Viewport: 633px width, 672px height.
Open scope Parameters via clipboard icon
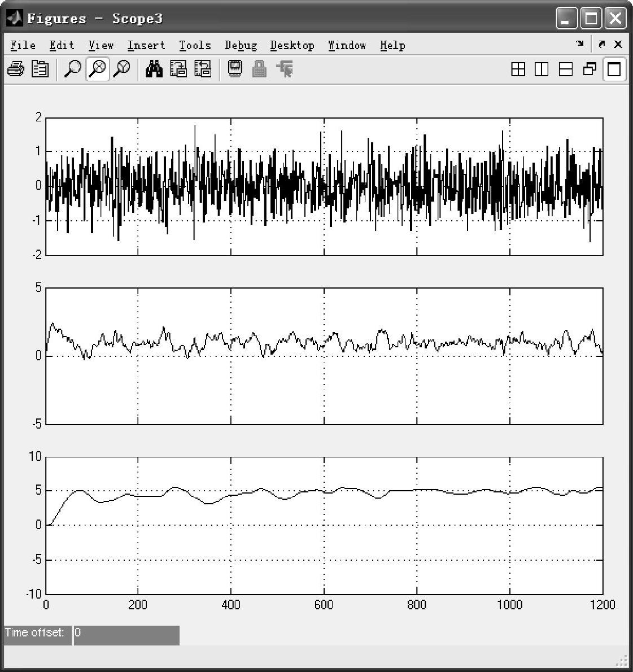(40, 69)
